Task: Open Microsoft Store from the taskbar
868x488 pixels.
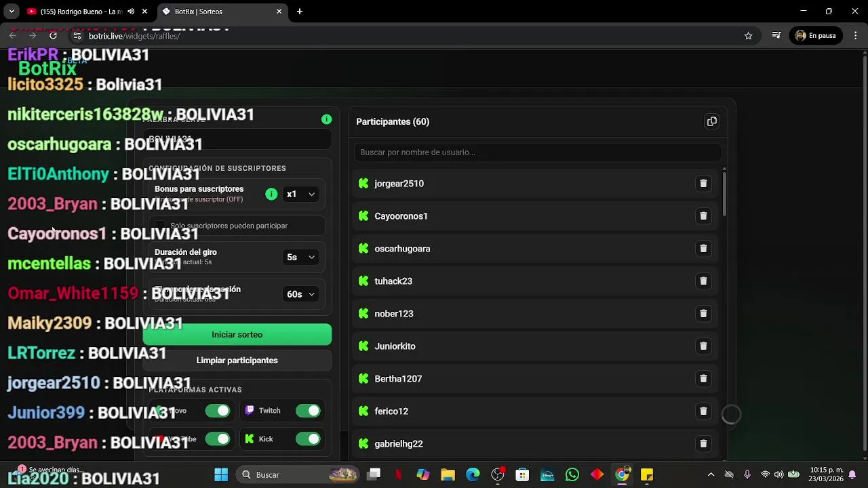Action: 522,474
